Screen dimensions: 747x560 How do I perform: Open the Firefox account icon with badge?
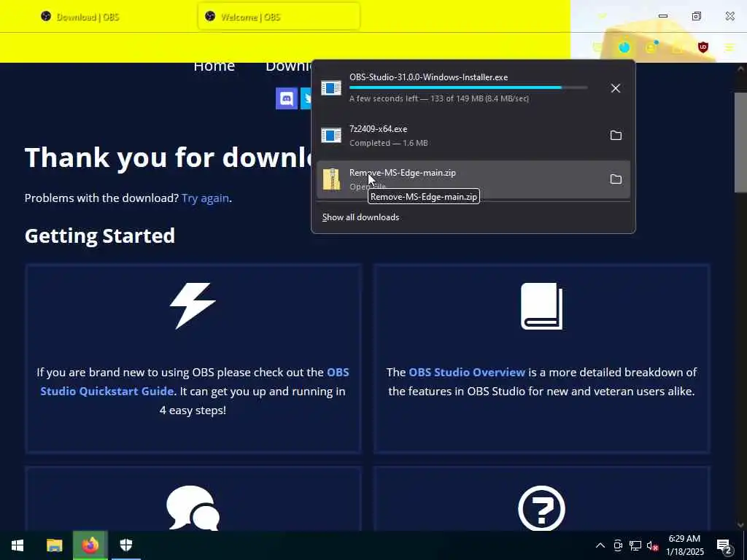(x=651, y=47)
